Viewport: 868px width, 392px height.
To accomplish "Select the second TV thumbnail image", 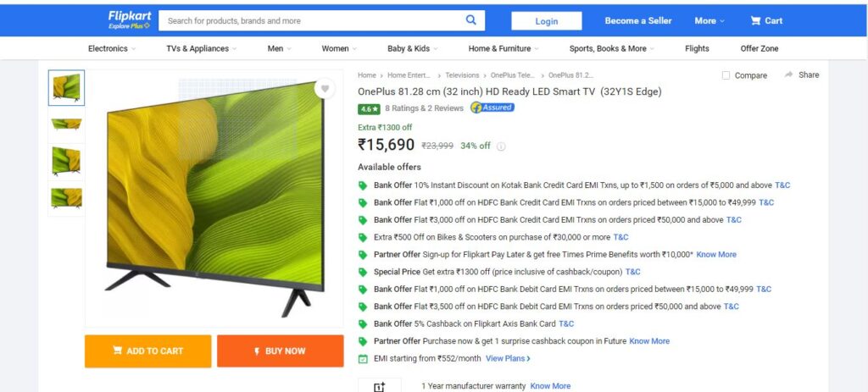I will 66,124.
